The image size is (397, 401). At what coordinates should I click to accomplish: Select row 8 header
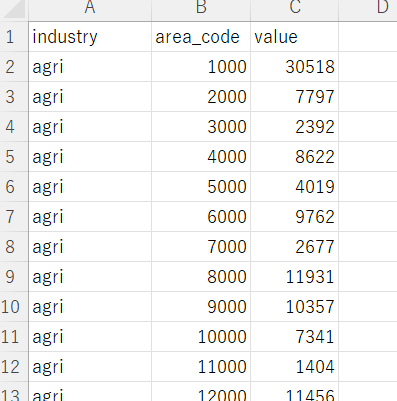pos(14,247)
